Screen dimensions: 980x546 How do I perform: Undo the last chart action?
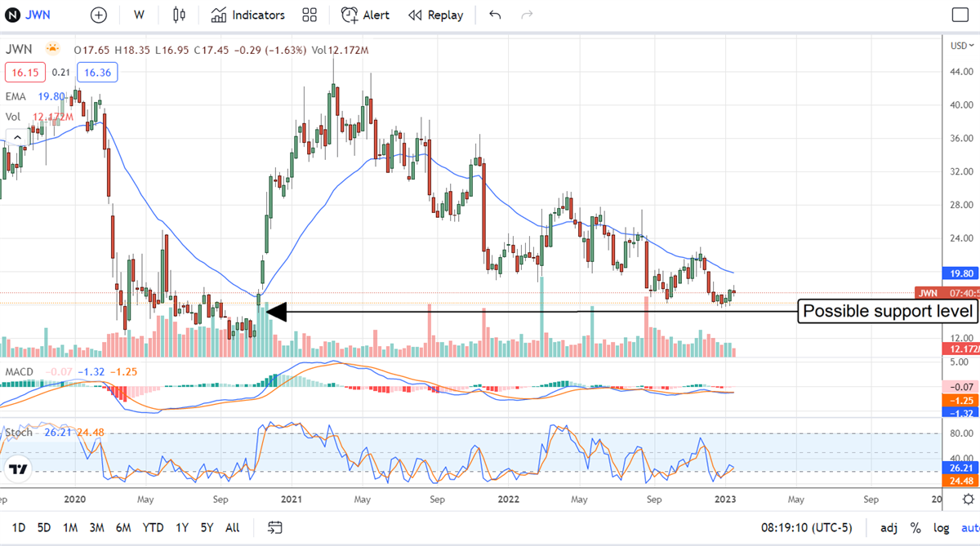495,15
